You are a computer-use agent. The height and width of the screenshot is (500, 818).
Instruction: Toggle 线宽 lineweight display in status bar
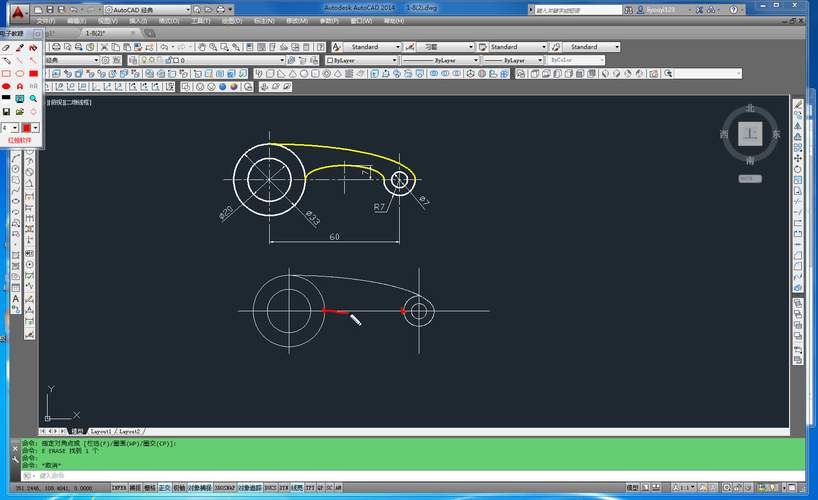pos(297,487)
